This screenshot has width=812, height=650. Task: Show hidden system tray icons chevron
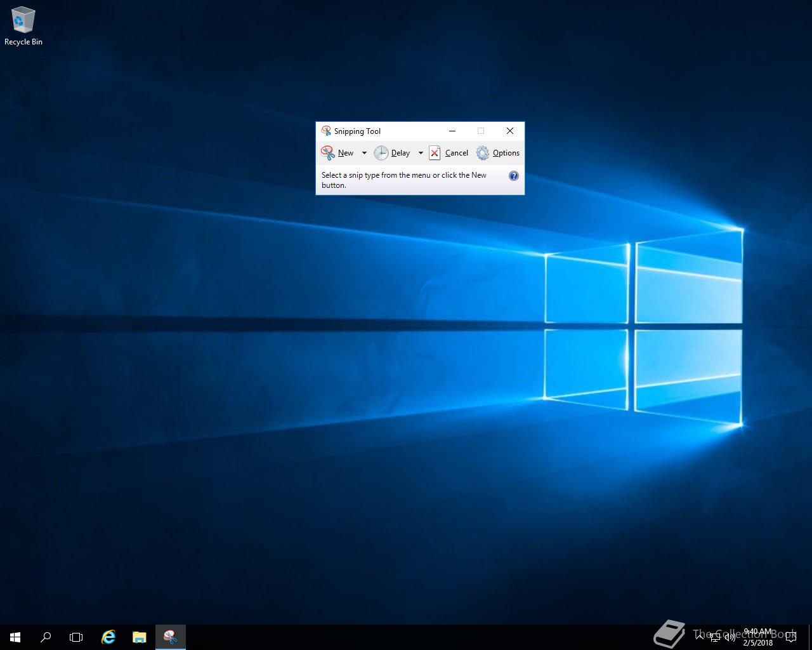click(699, 637)
